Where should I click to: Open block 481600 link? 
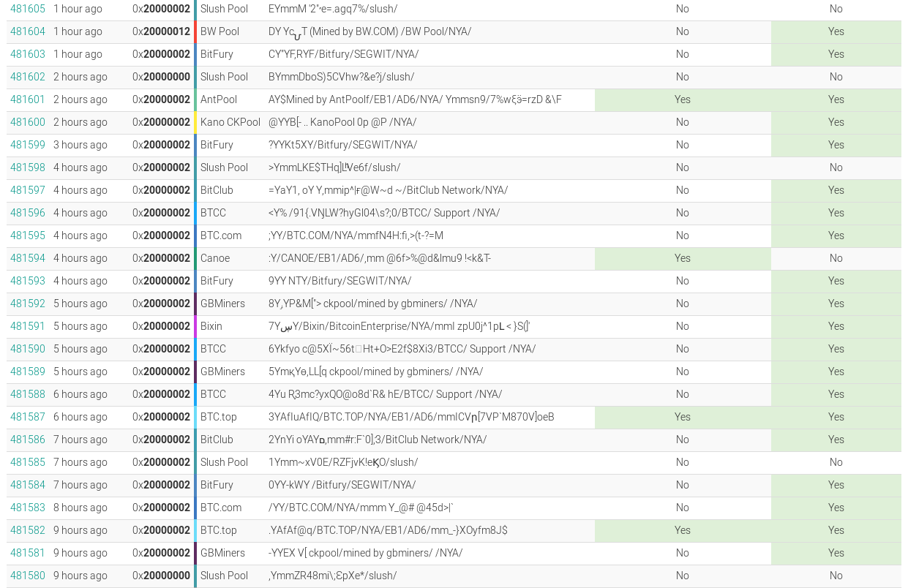(28, 122)
